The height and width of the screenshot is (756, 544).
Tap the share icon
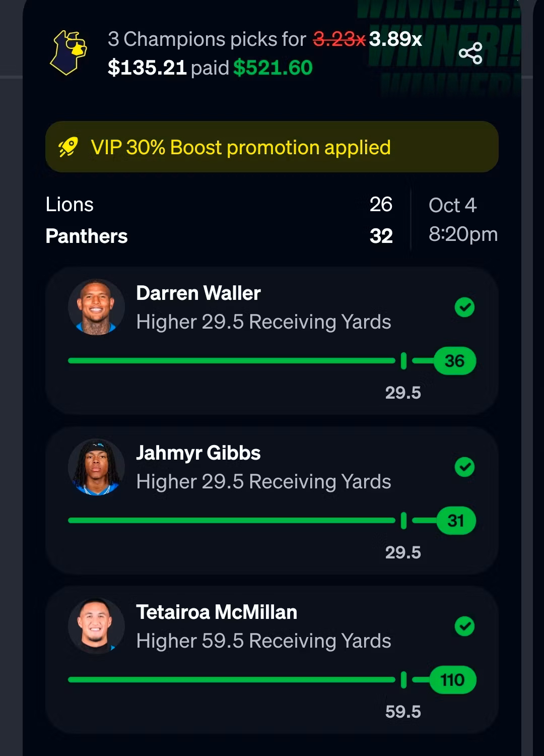pos(470,53)
